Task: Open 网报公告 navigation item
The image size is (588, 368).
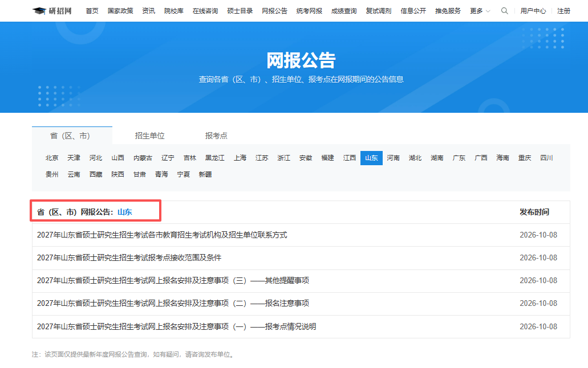Action: pos(274,11)
